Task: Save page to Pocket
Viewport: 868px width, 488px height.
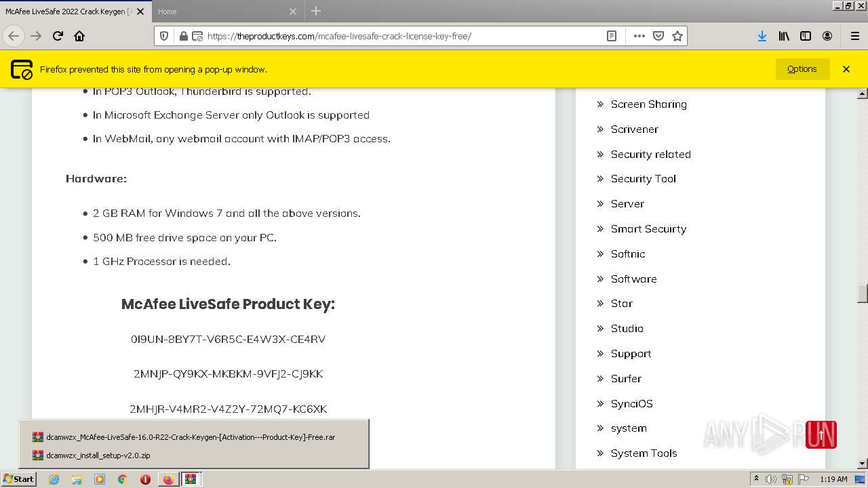Action: click(658, 36)
